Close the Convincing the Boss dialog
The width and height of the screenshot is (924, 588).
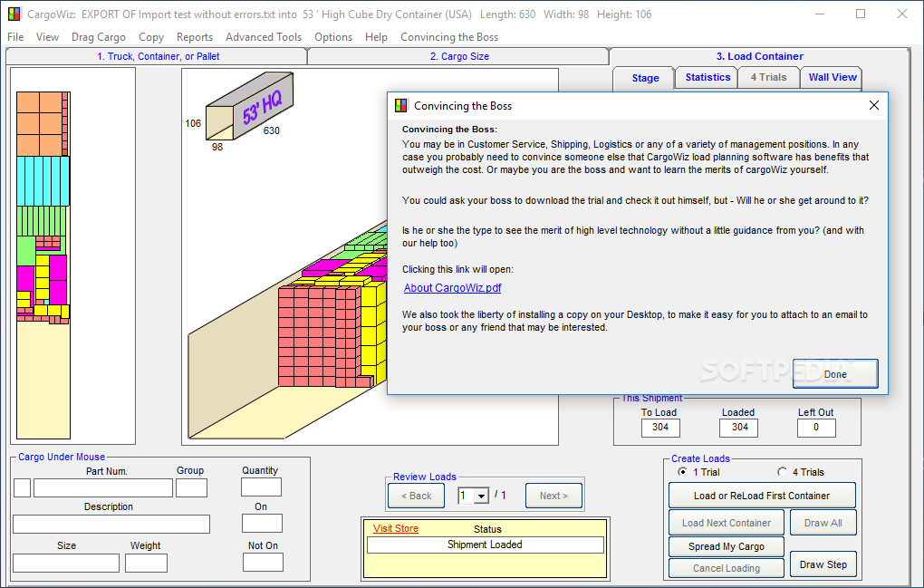(874, 105)
